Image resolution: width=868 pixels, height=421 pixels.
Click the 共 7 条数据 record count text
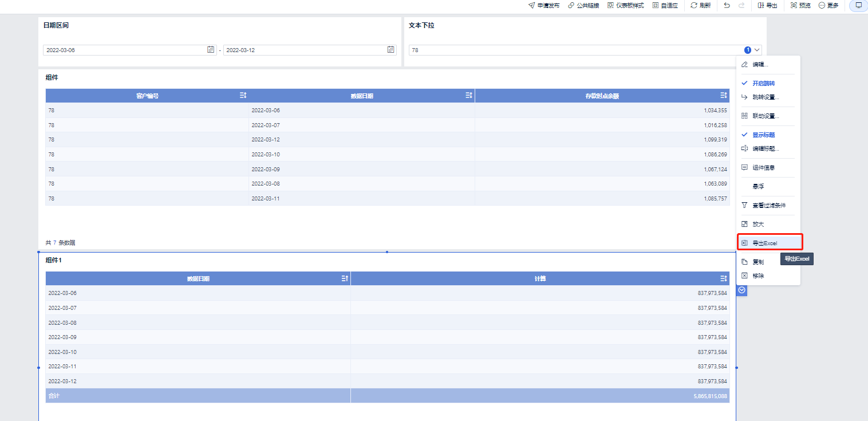pyautogui.click(x=60, y=243)
